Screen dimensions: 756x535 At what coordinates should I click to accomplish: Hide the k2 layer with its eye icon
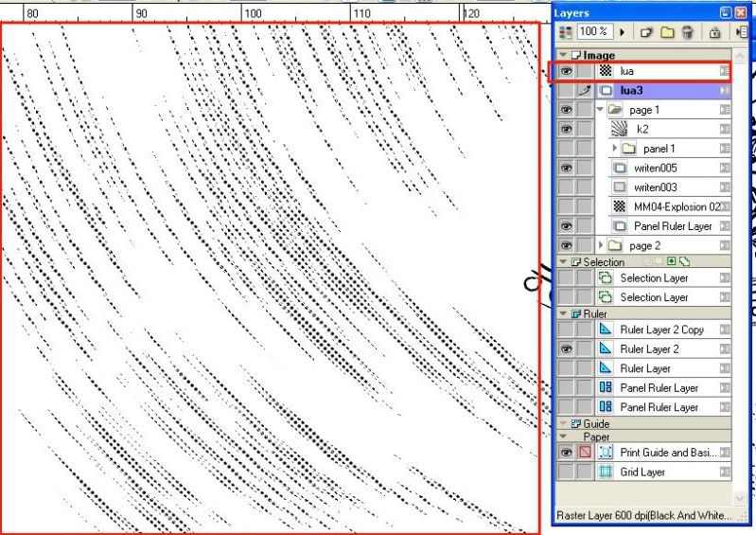pyautogui.click(x=566, y=129)
